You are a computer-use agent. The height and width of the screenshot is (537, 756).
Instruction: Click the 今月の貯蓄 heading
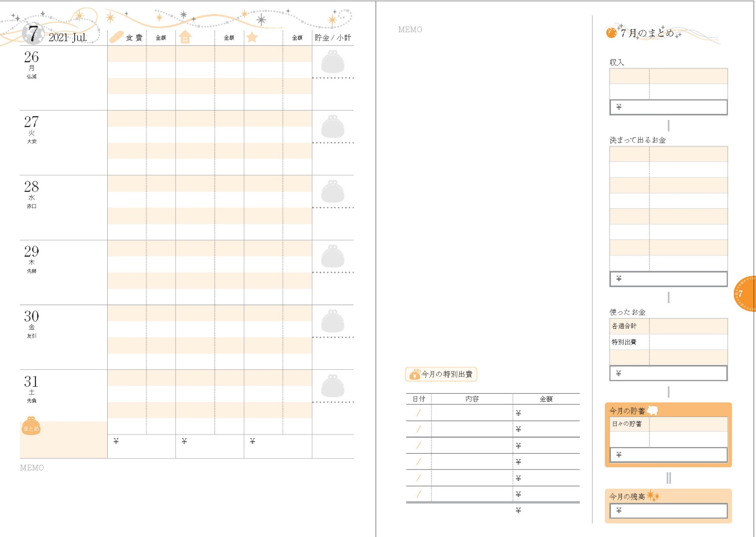point(627,410)
